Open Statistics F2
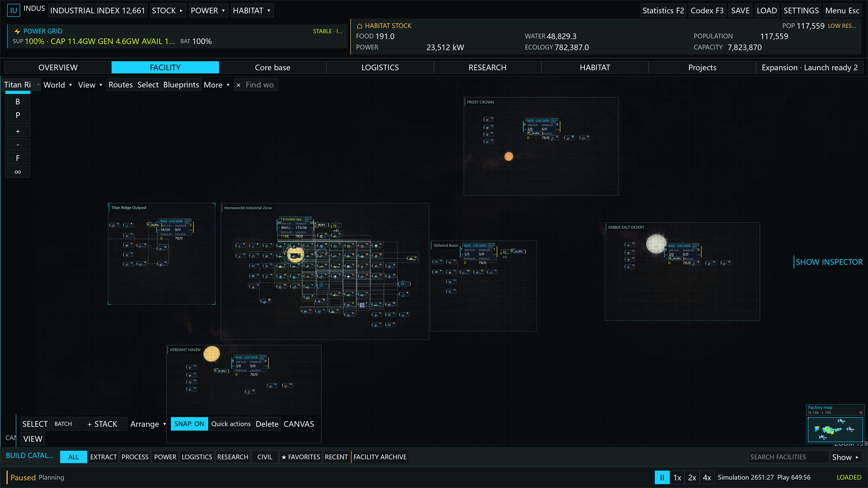This screenshot has height=488, width=868. pyautogui.click(x=663, y=10)
